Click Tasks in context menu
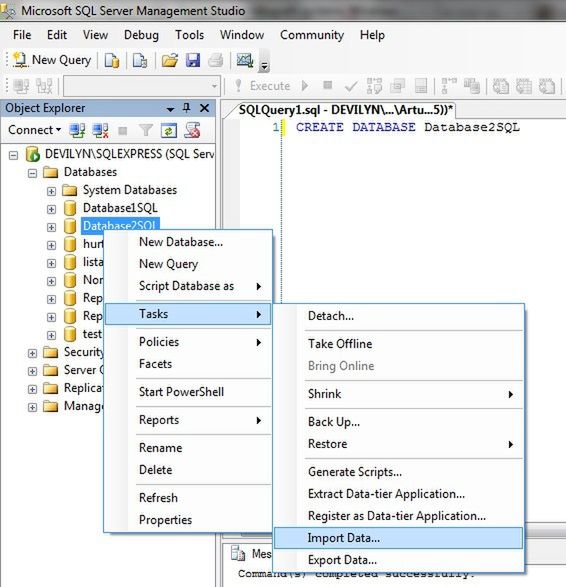This screenshot has width=566, height=587. [x=188, y=314]
